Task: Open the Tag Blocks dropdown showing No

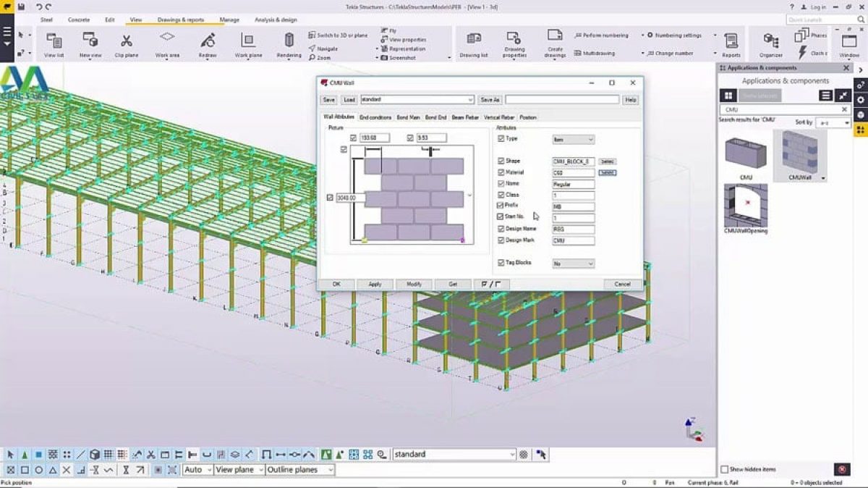Action: [574, 264]
